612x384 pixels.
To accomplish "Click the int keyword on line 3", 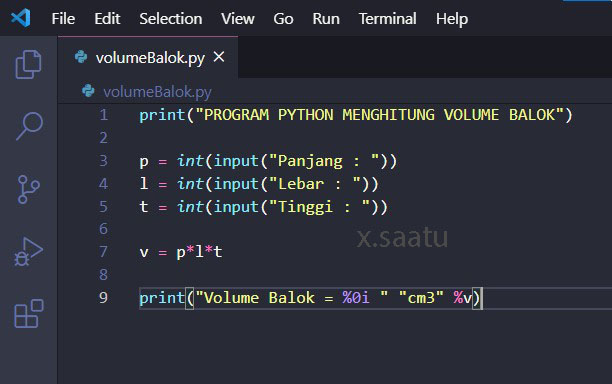I will pos(190,161).
